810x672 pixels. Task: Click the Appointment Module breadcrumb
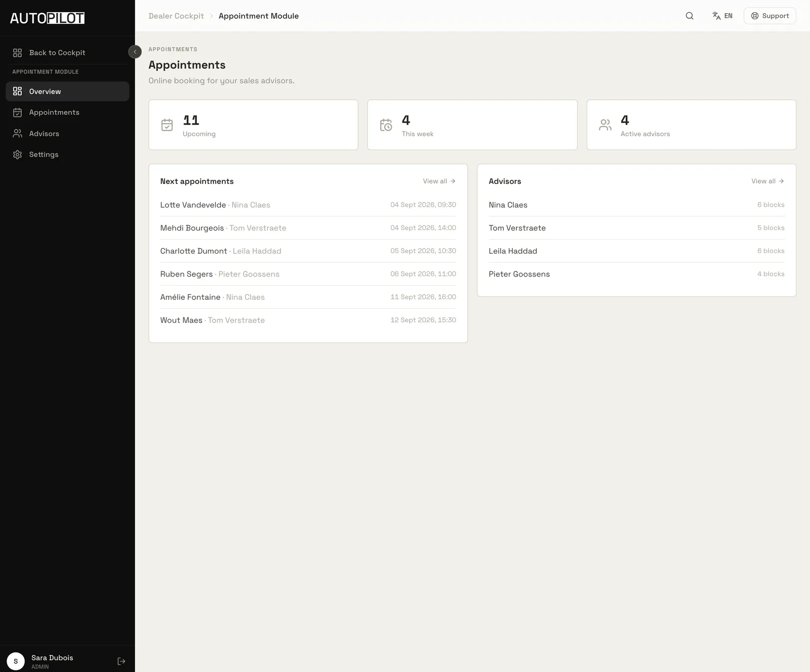click(x=259, y=16)
